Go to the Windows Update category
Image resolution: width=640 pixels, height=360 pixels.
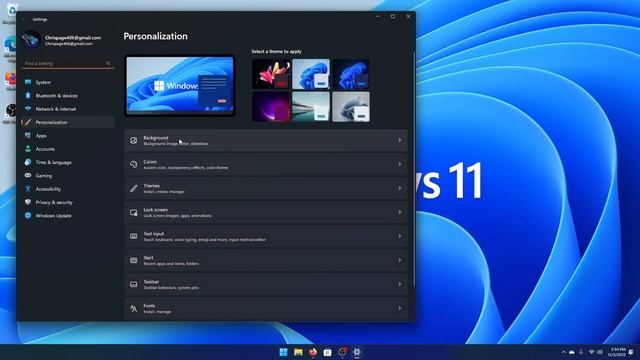[68, 216]
